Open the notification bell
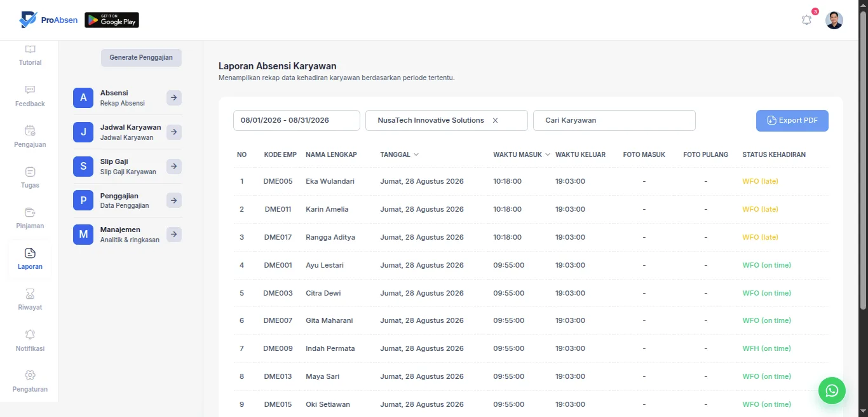The height and width of the screenshot is (417, 868). (x=806, y=20)
